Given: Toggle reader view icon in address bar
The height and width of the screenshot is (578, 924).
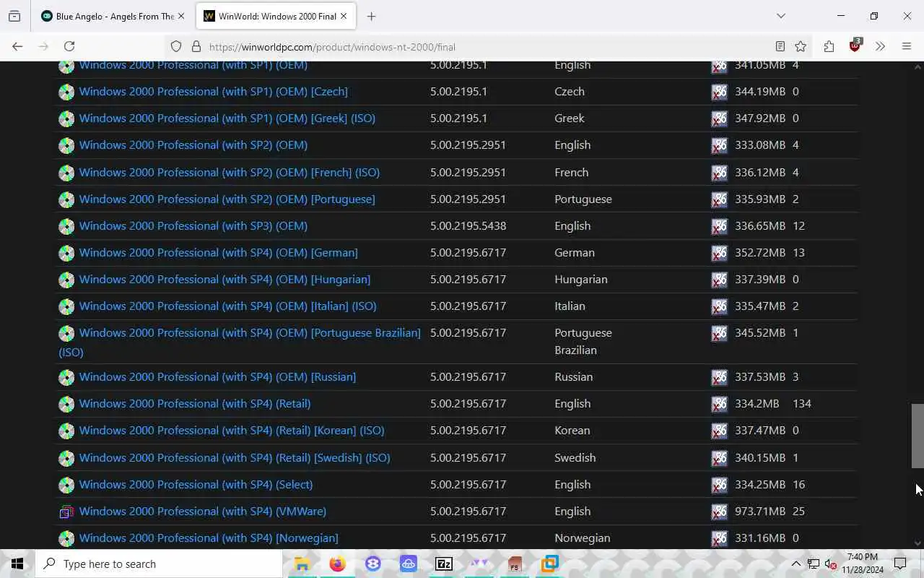Looking at the screenshot, I should coord(780,46).
